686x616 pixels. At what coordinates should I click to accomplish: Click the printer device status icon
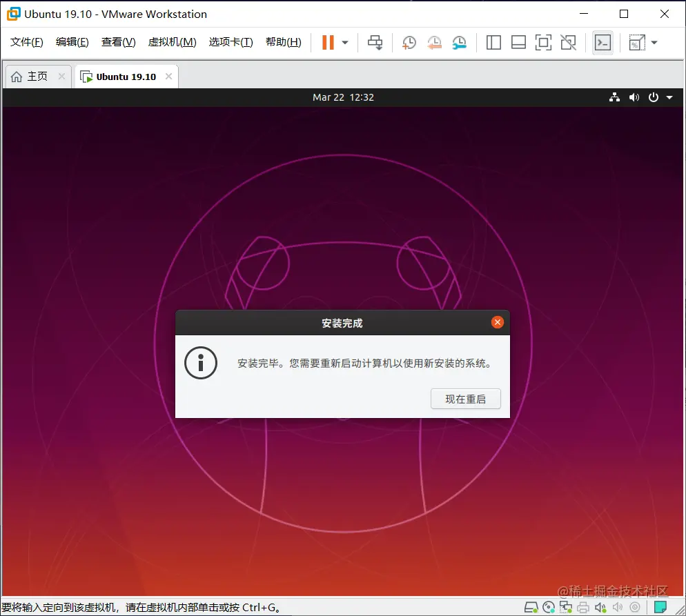[x=583, y=608]
